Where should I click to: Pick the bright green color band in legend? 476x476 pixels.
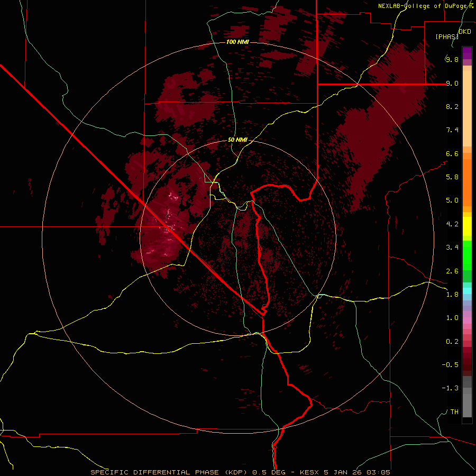467,255
